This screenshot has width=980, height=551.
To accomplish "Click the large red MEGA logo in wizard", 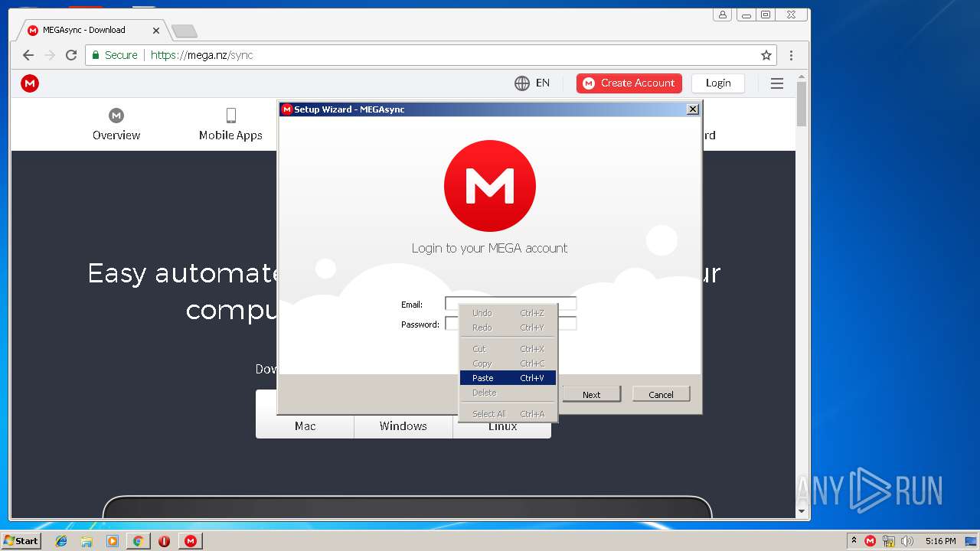I will (490, 186).
